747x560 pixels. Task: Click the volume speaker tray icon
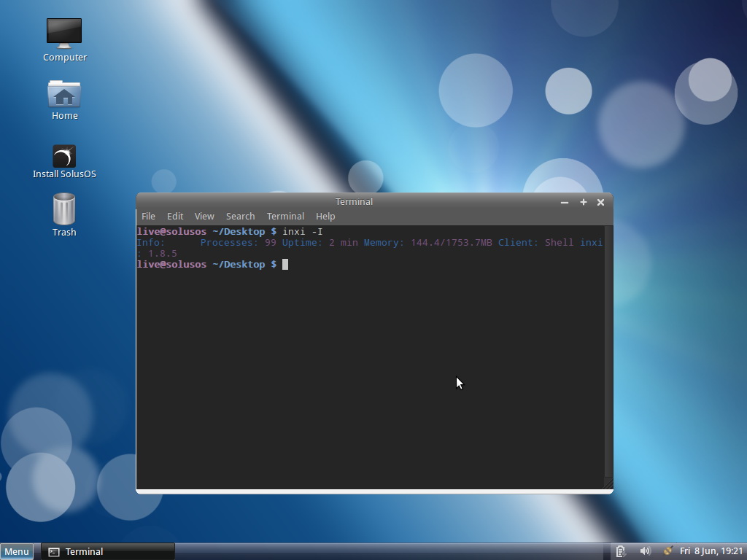click(x=645, y=551)
